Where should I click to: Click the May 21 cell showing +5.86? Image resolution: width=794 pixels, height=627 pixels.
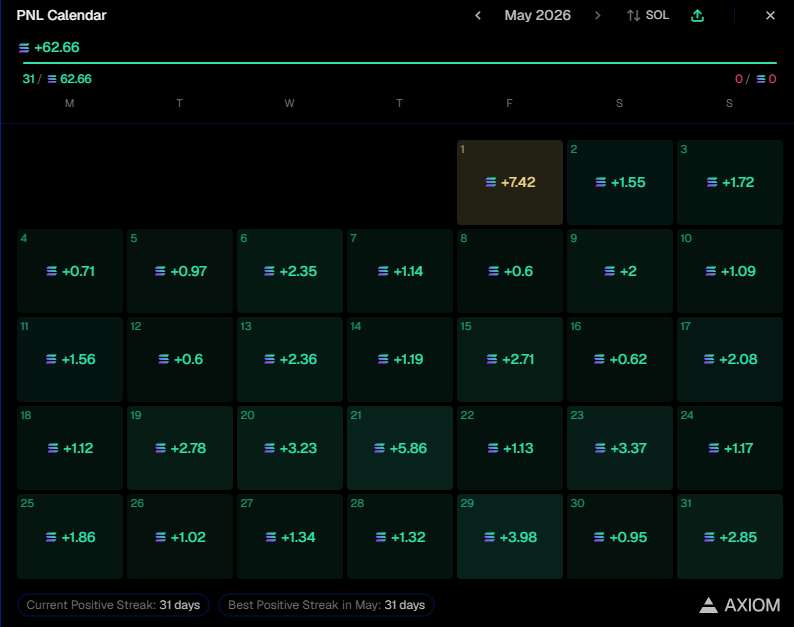(x=400, y=448)
